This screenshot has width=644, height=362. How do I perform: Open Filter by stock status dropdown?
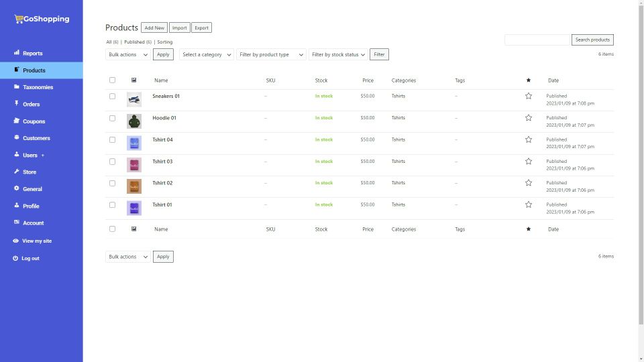tap(338, 54)
